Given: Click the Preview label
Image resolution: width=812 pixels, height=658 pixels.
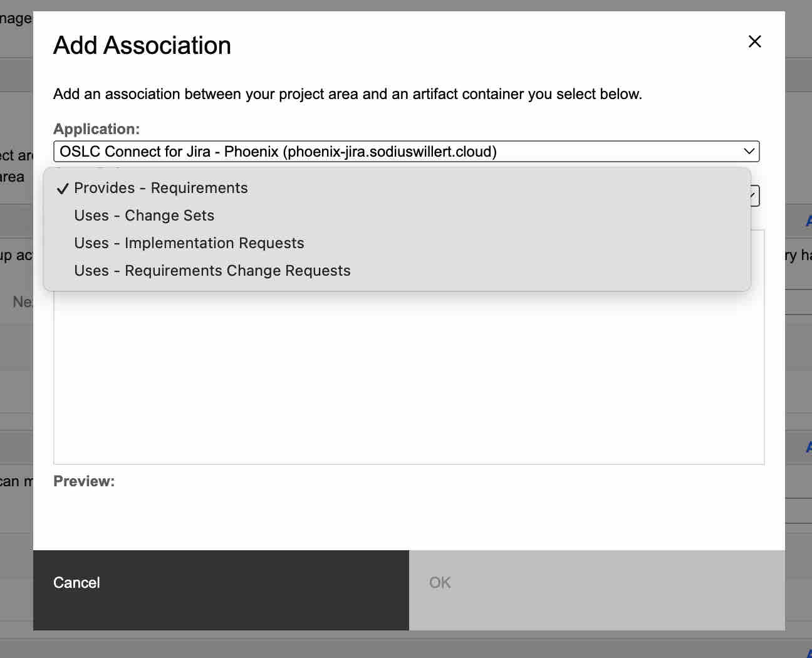Looking at the screenshot, I should coord(84,481).
